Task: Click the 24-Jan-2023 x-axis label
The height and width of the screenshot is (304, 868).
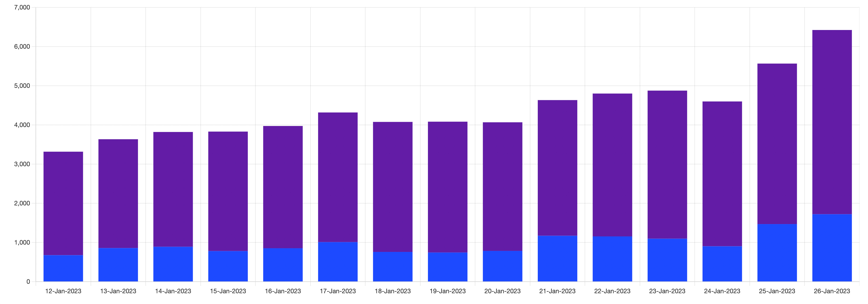Action: 722,291
